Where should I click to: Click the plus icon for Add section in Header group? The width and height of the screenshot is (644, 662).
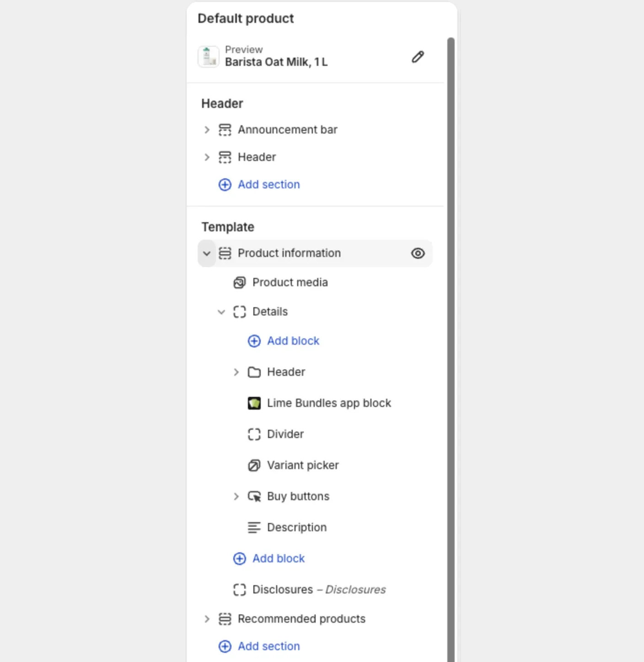coord(225,185)
